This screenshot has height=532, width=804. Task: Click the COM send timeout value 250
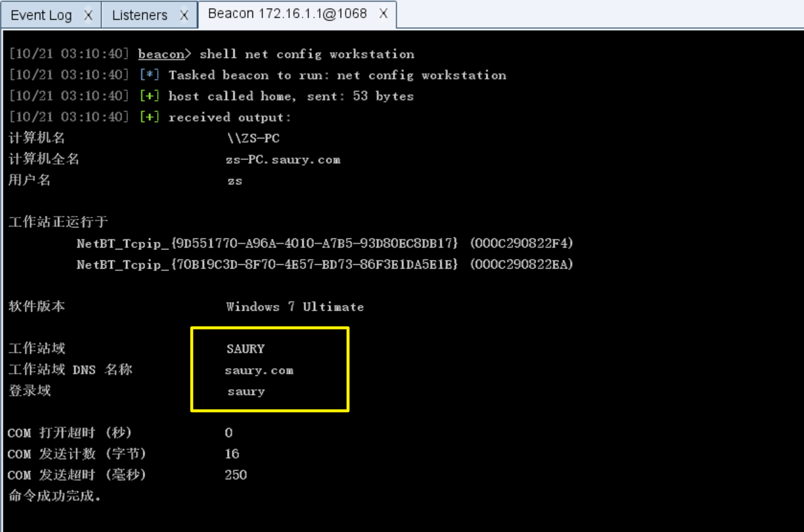coord(236,475)
